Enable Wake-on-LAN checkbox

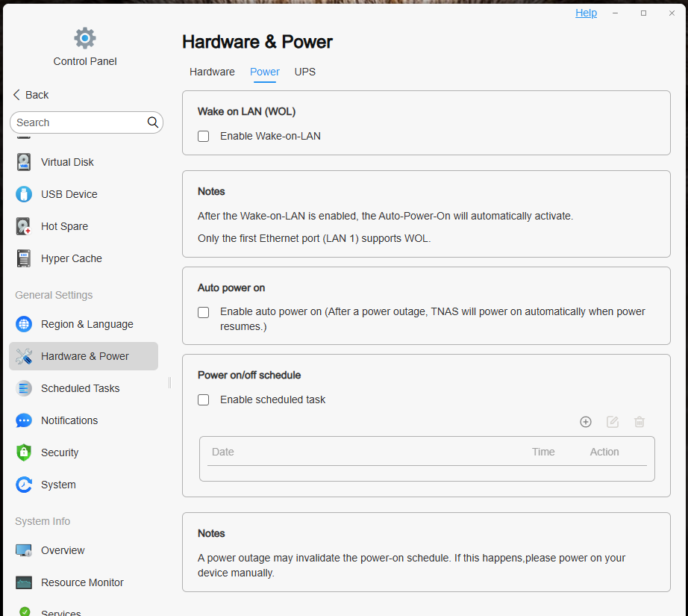pyautogui.click(x=203, y=136)
